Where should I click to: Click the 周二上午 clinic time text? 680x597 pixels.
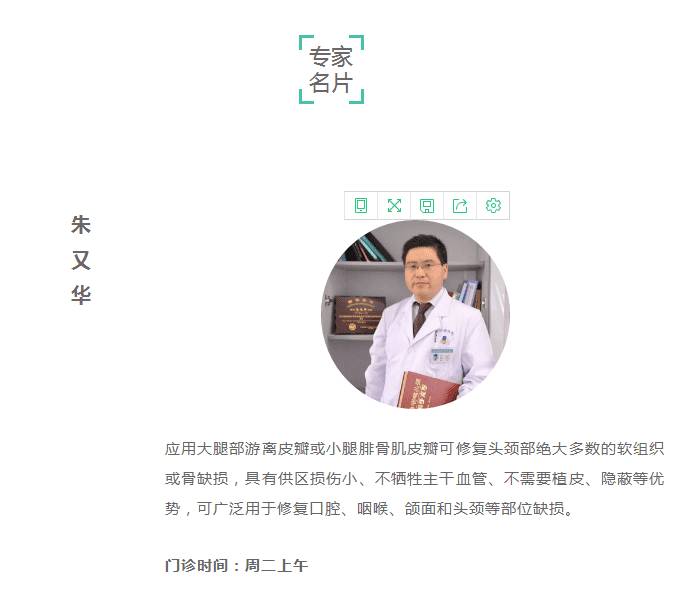click(x=276, y=565)
